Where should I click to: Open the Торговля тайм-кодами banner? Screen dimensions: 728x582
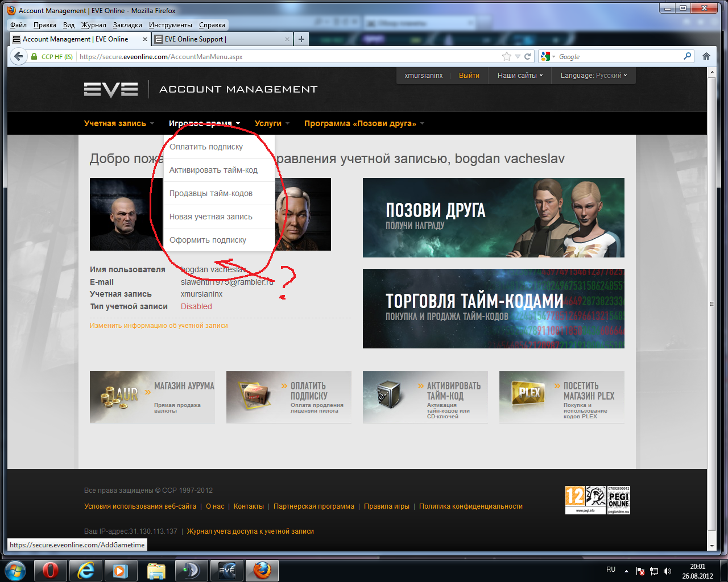[494, 309]
